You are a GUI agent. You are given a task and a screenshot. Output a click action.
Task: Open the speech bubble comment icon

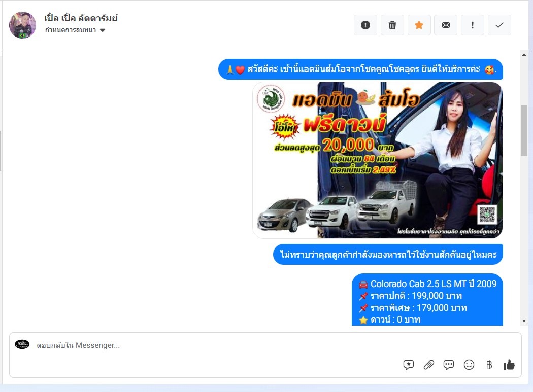point(449,365)
